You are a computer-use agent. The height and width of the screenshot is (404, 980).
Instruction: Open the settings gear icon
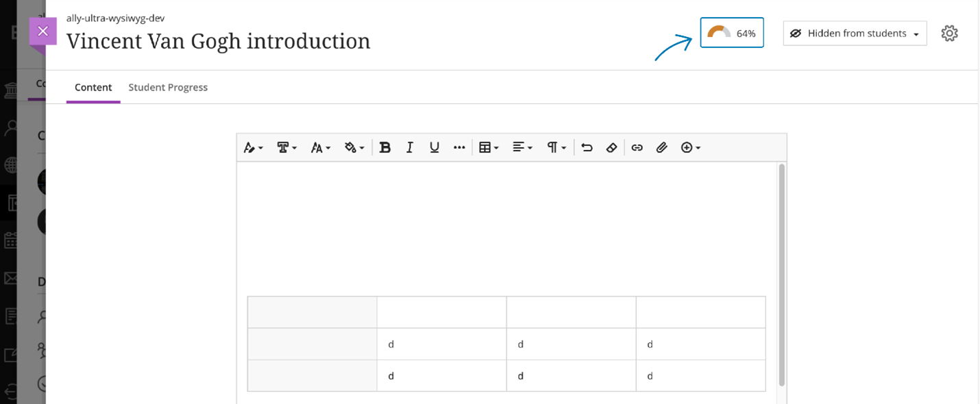[x=949, y=33]
